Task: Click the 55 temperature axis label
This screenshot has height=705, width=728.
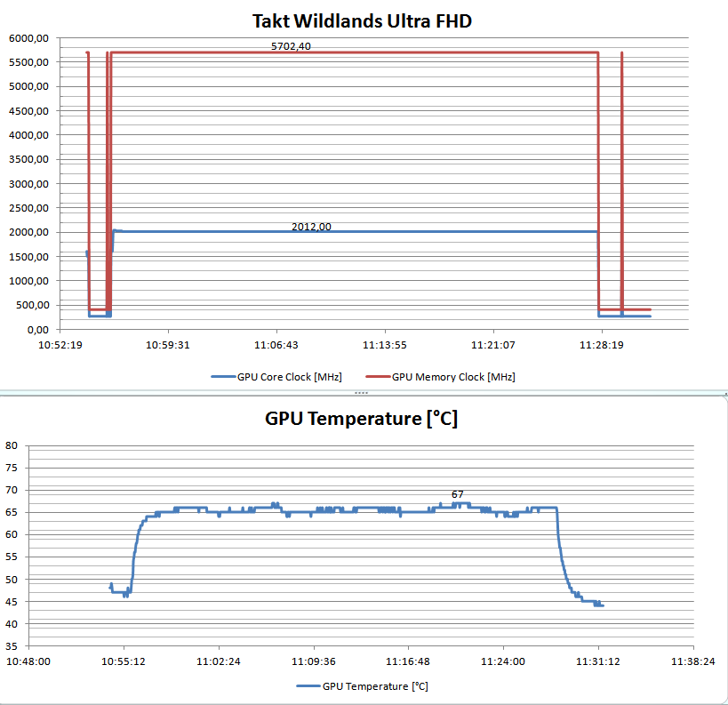Action: pyautogui.click(x=12, y=557)
